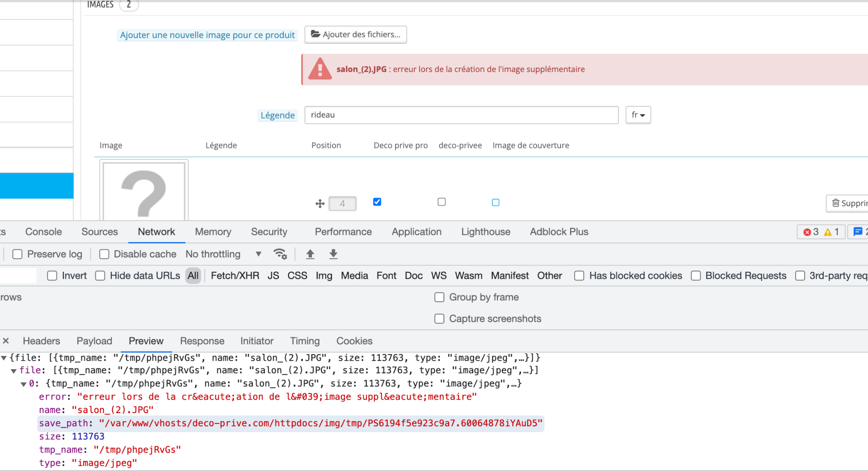Screen dimensions: 868x471
Task: Click the import HAR upload arrow
Action: pos(310,254)
